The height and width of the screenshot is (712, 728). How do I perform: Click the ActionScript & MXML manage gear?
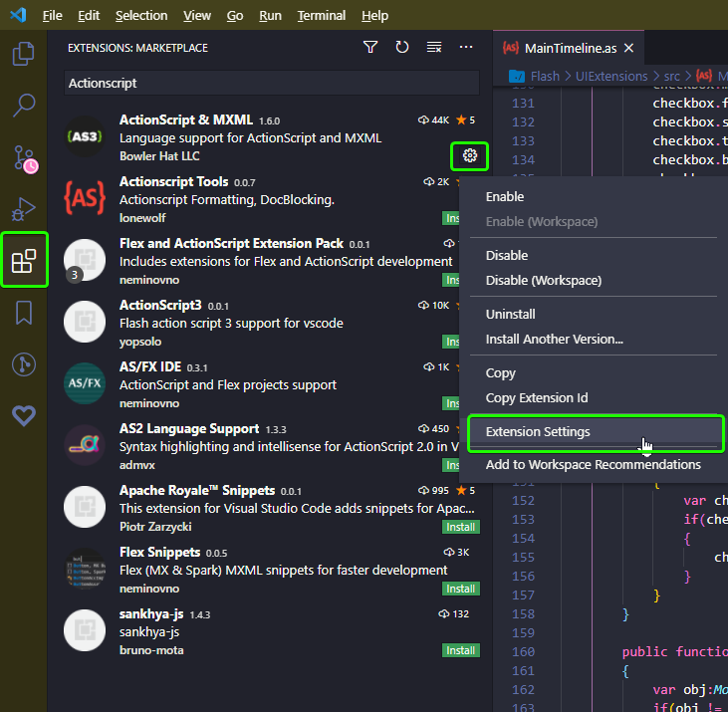tap(470, 155)
